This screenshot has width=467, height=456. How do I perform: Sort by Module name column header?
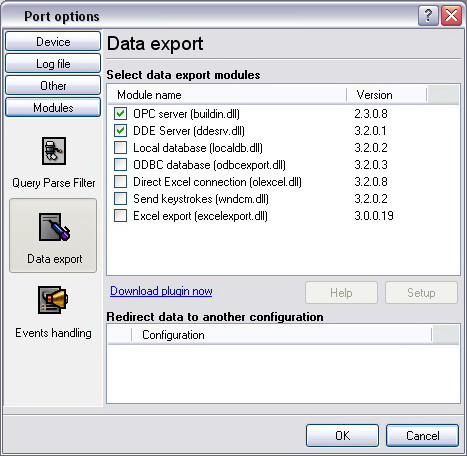coord(227,95)
